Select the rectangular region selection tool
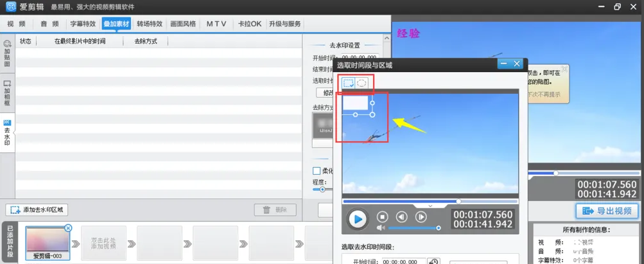This screenshot has height=264, width=644. 349,83
